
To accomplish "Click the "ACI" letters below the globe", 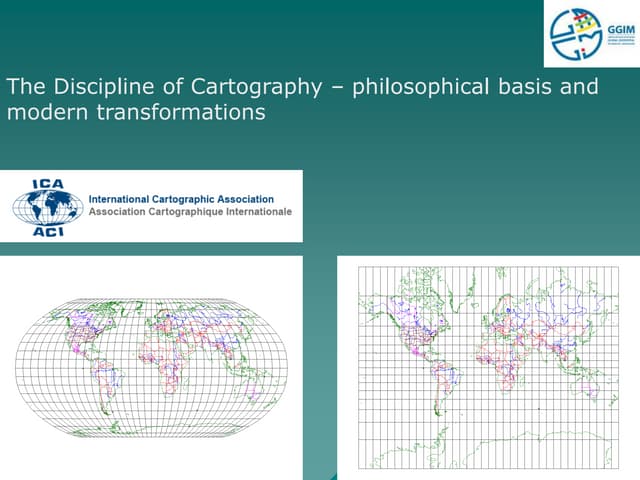I will tap(47, 231).
